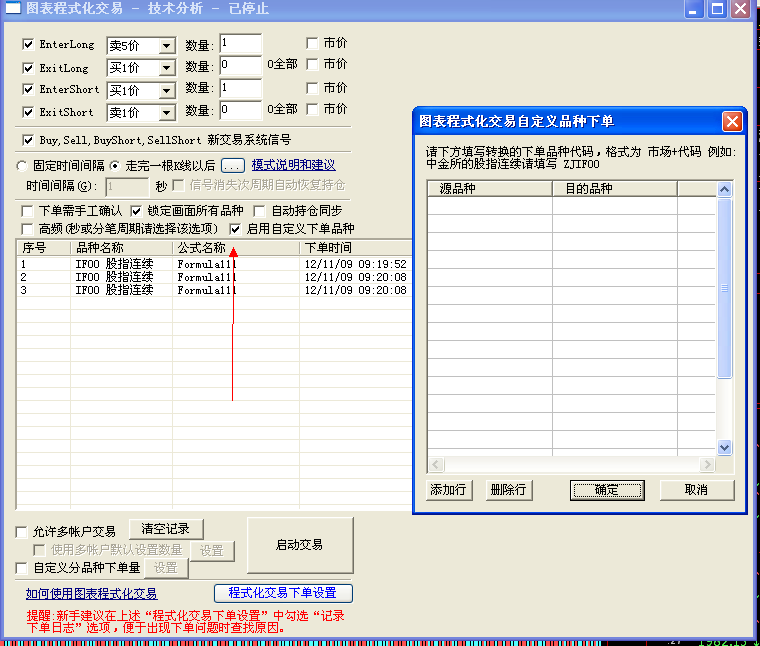Image resolution: width=760 pixels, height=646 pixels.
Task: Select 固定时间间隔 radio button
Action: point(22,165)
